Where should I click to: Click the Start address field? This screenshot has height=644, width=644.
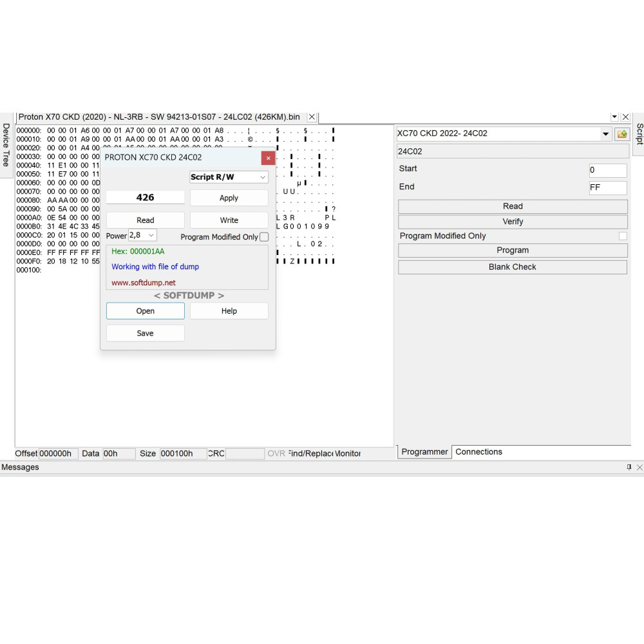click(608, 170)
